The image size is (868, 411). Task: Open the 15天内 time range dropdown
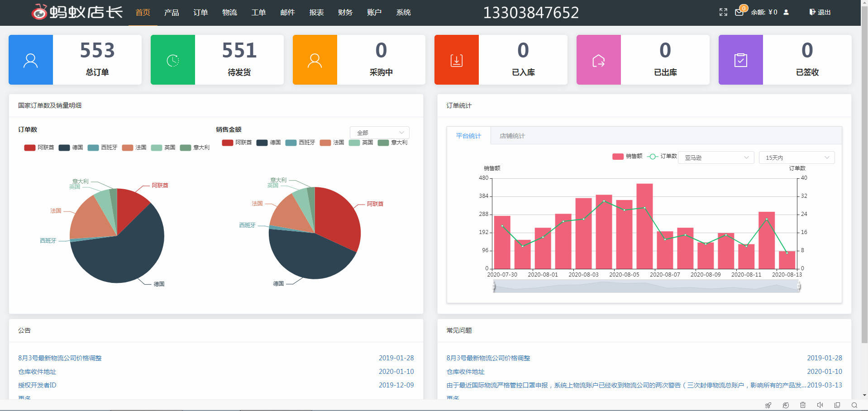coord(796,158)
